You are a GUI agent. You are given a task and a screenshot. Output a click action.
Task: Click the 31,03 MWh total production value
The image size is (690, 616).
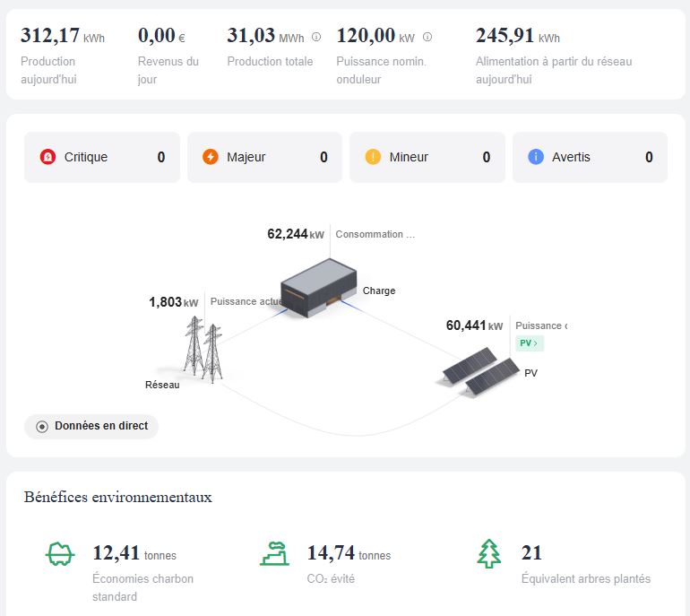[265, 36]
